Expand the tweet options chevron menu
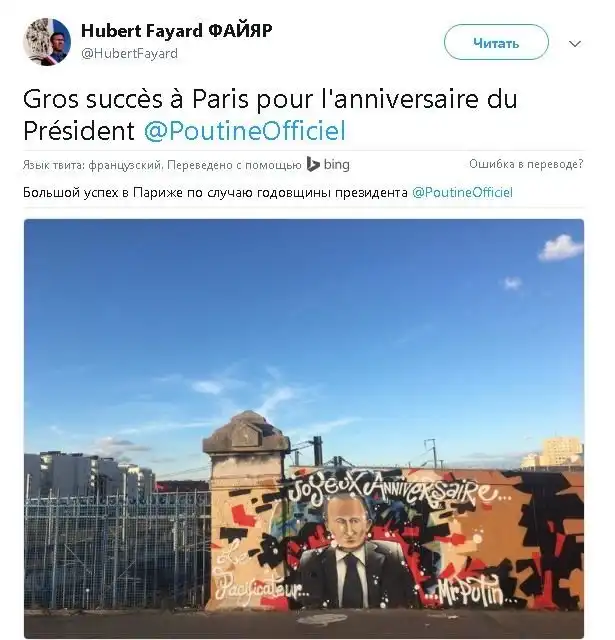 point(575,43)
